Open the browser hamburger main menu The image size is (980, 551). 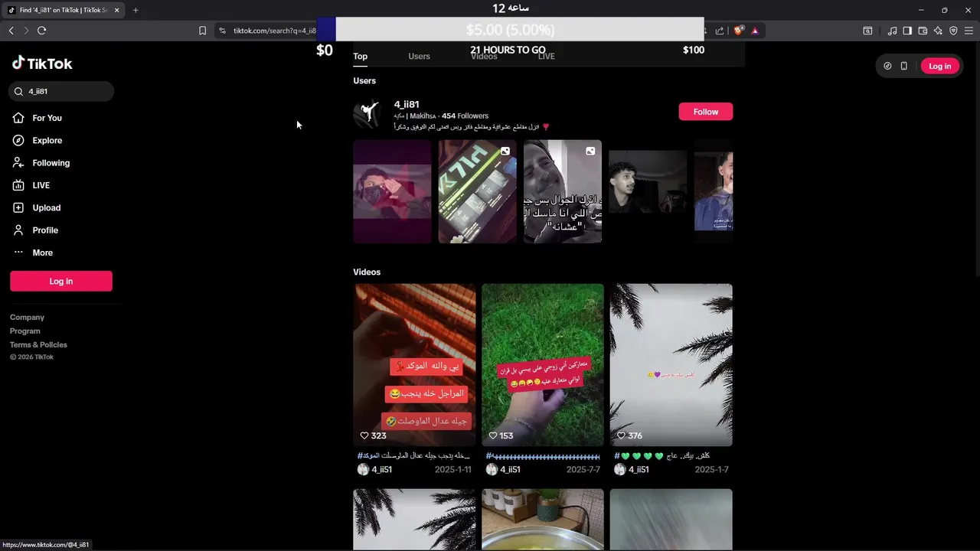969,31
